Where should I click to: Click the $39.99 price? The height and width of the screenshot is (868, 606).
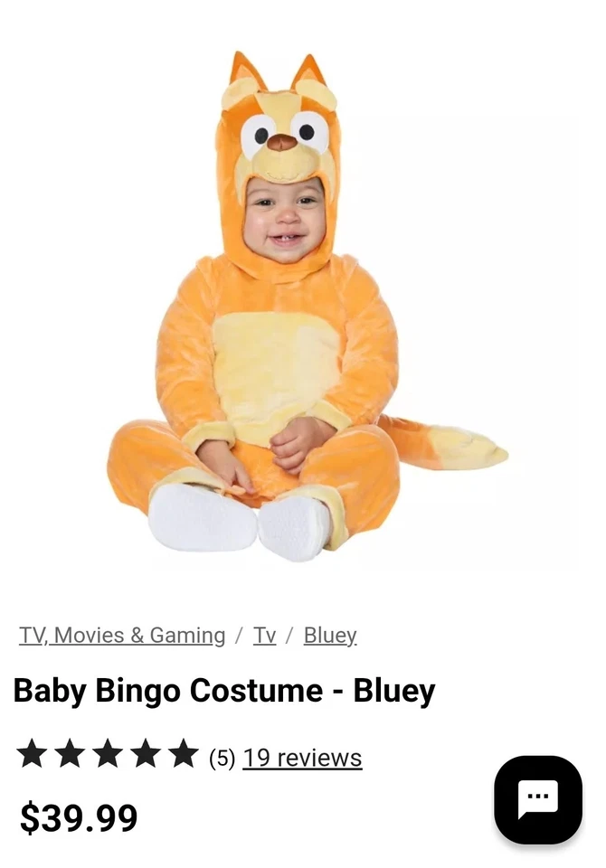pos(79,817)
